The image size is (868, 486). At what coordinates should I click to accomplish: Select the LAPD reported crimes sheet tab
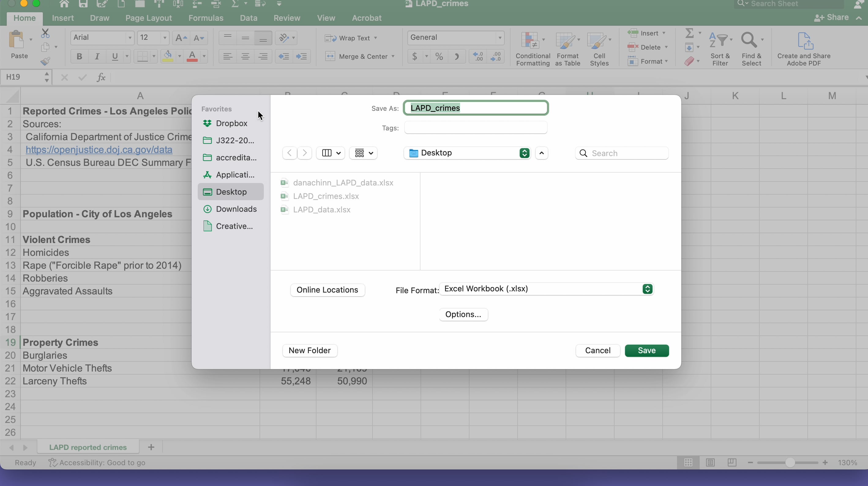88,447
